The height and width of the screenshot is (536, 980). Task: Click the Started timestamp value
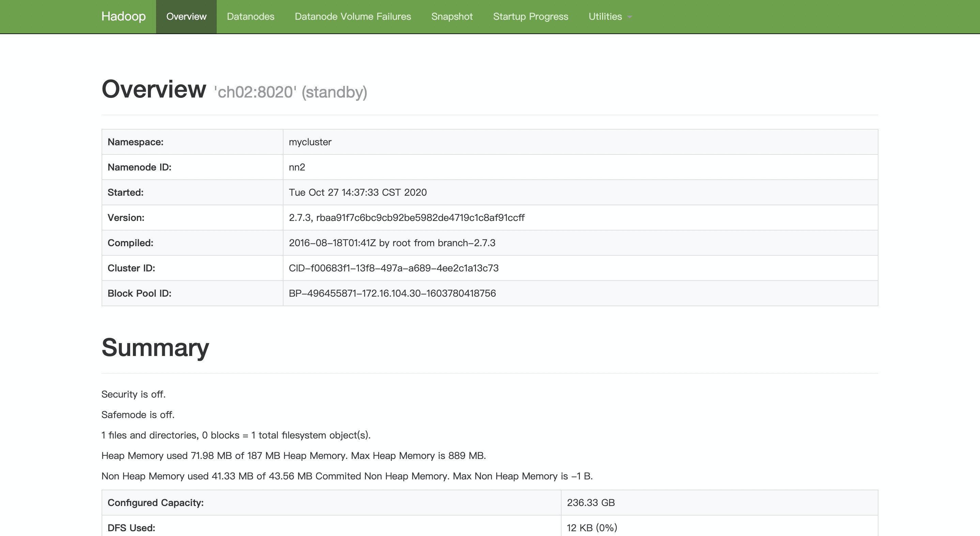[x=357, y=192]
